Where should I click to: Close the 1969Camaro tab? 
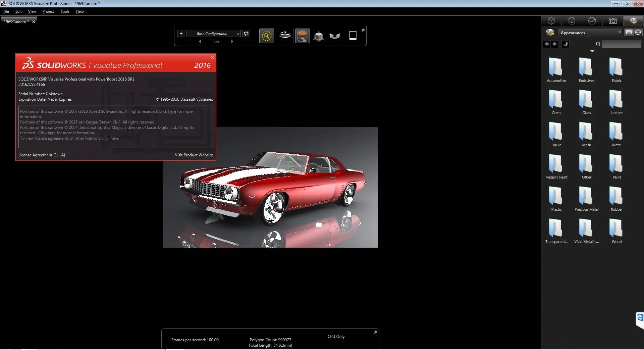(x=34, y=21)
